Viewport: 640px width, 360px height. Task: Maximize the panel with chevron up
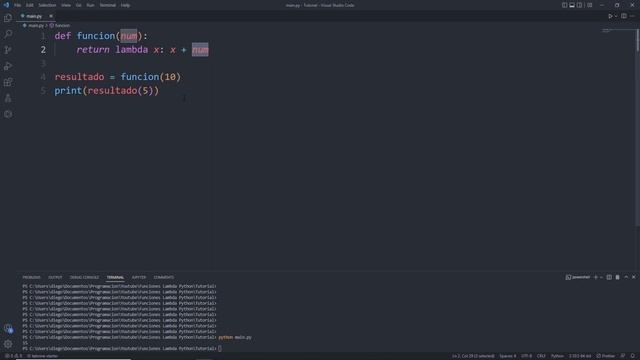point(626,277)
